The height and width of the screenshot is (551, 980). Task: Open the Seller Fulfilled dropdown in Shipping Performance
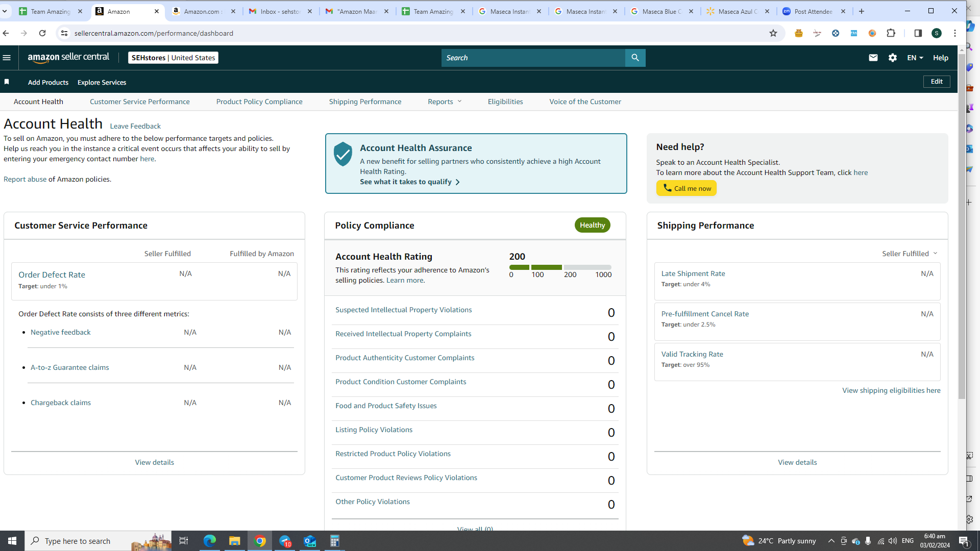point(910,254)
